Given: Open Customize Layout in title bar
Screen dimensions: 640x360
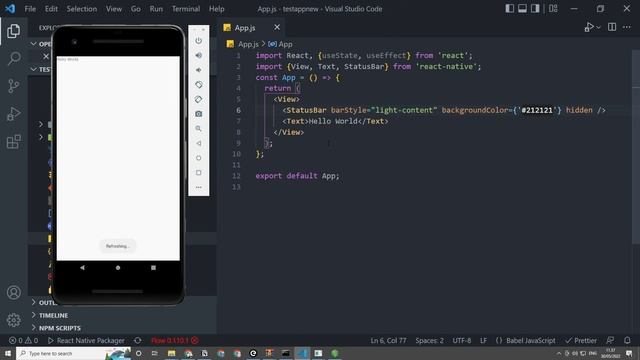Looking at the screenshot, I should (x=553, y=9).
